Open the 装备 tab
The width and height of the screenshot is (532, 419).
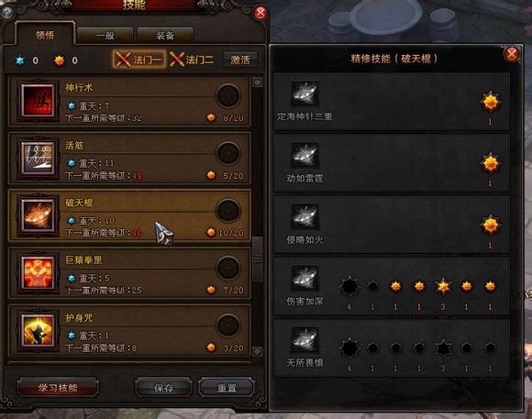coord(165,36)
